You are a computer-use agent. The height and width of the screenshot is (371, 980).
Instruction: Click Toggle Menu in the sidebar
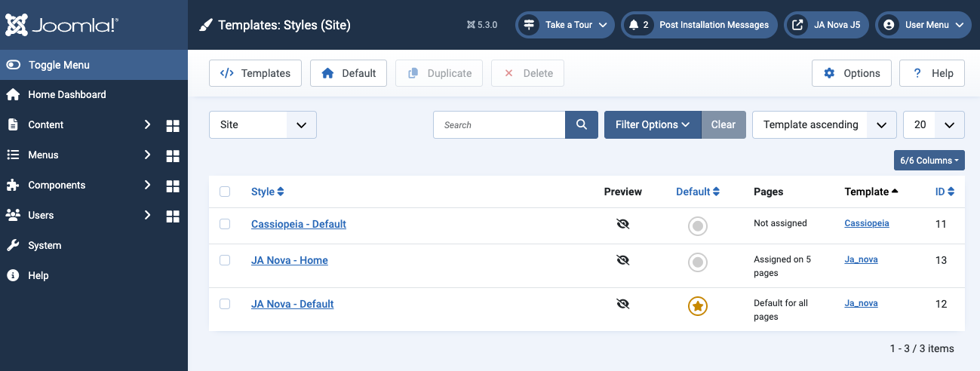pyautogui.click(x=59, y=65)
